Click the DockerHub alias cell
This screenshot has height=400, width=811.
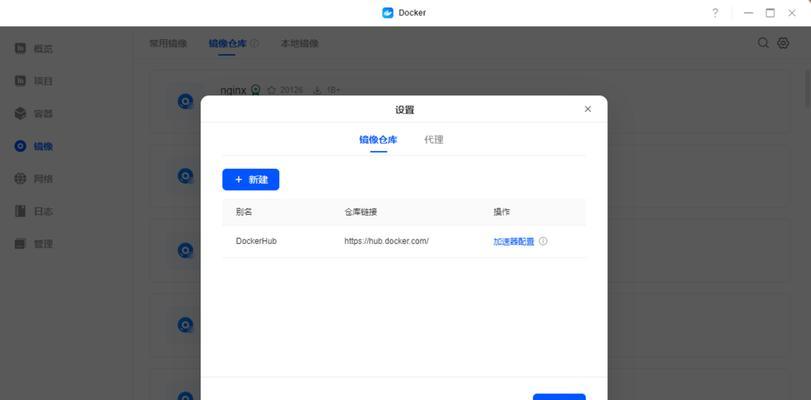[x=256, y=241]
